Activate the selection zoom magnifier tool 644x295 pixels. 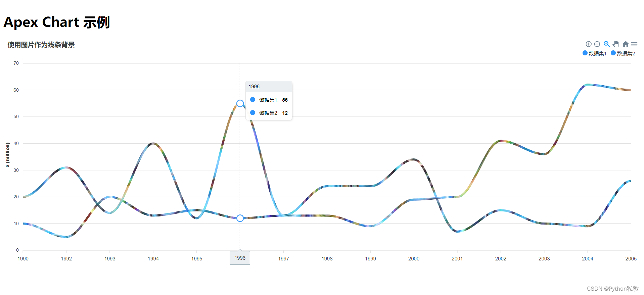[606, 44]
